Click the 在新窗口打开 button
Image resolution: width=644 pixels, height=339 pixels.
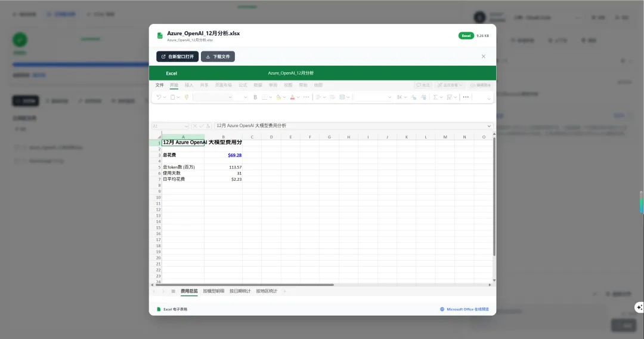[178, 56]
